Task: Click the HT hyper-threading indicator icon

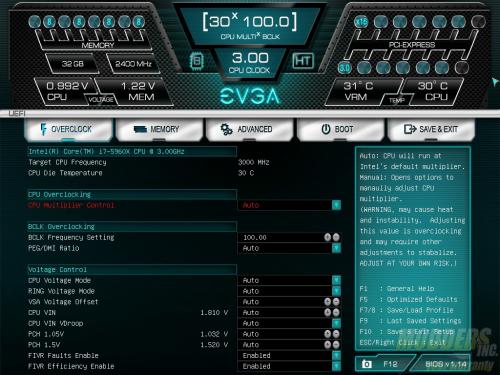Action: 303,61
